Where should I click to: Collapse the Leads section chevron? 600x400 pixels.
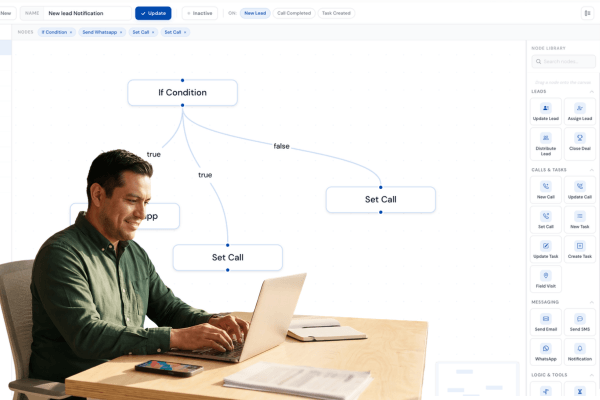[x=592, y=91]
